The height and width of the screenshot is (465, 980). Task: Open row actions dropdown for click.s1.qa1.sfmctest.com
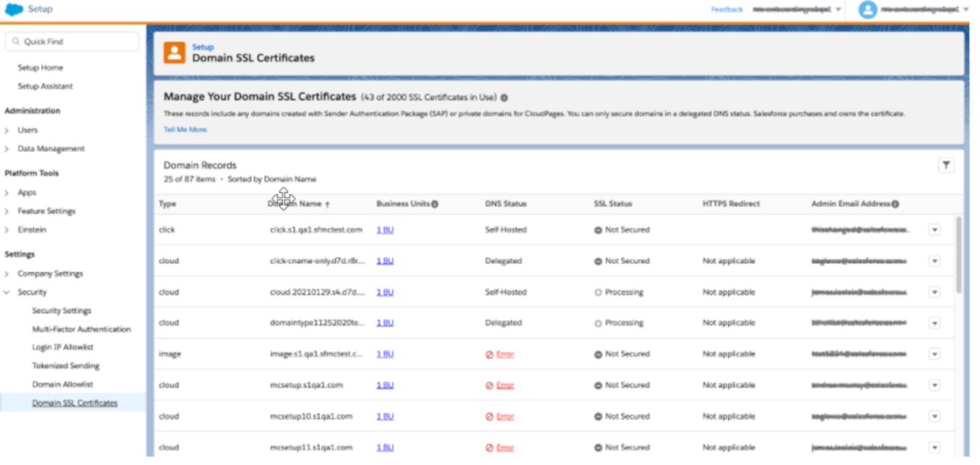[934, 230]
